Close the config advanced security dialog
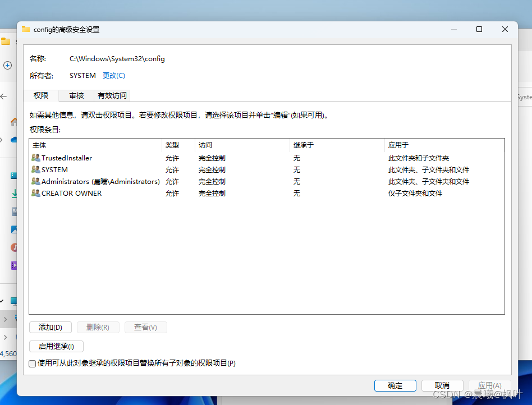Viewport: 532px width, 405px height. tap(505, 29)
